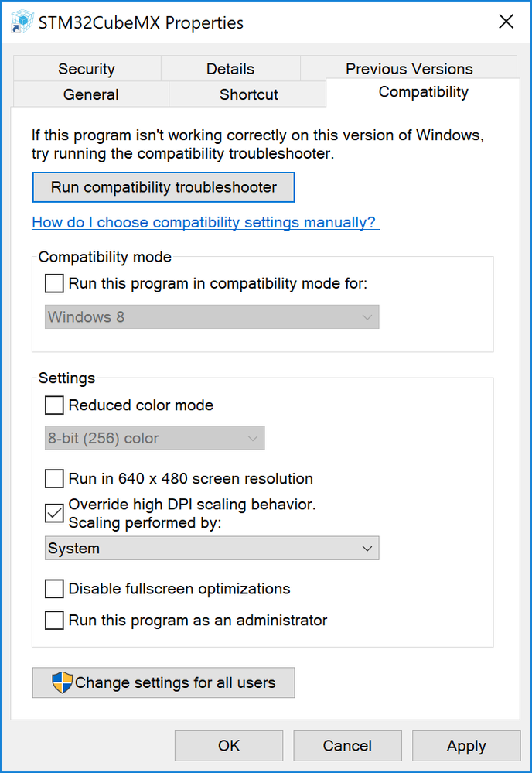The height and width of the screenshot is (773, 532).
Task: Close the Properties dialog with X
Action: (506, 22)
